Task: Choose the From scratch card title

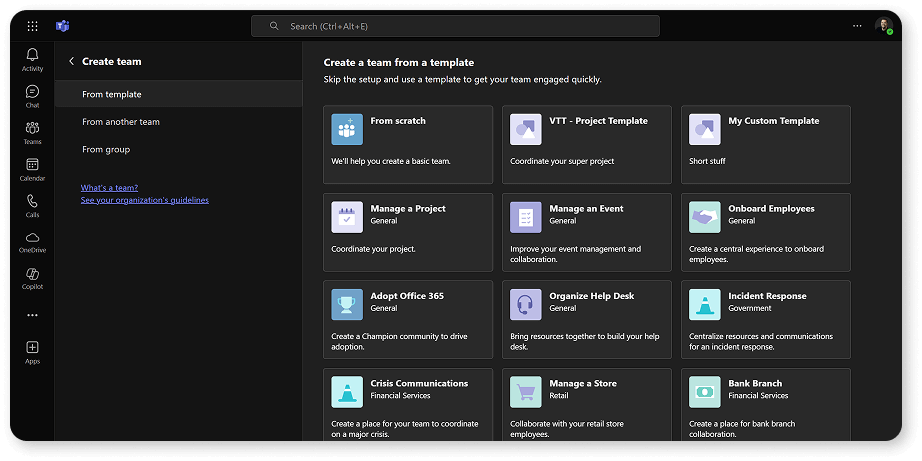Action: [398, 121]
